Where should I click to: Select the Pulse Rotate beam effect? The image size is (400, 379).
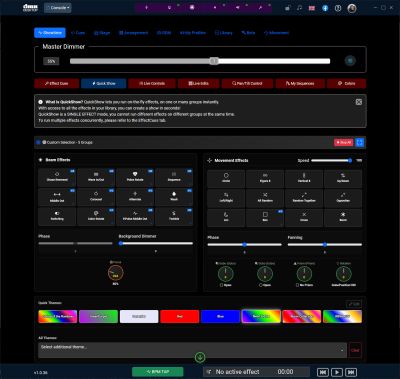pos(135,177)
